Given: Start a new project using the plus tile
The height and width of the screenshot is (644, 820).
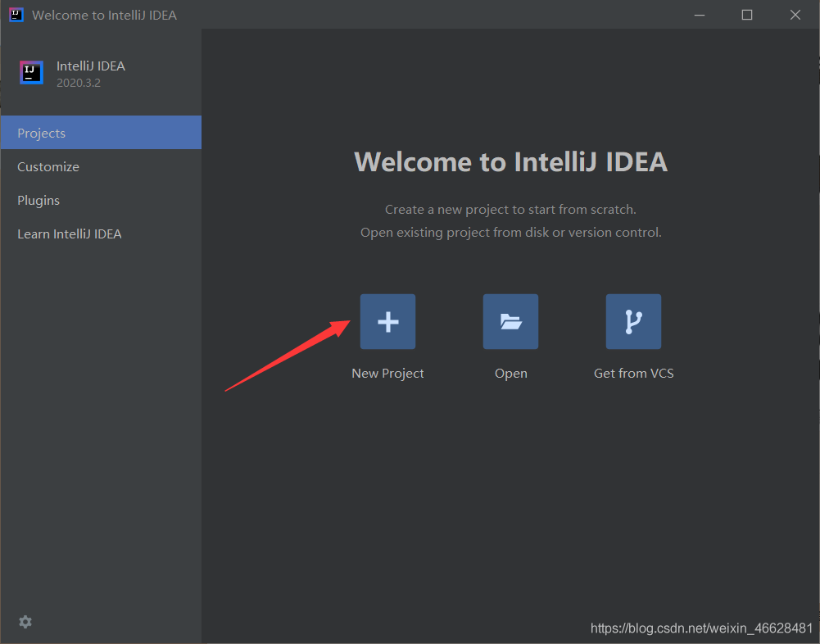Looking at the screenshot, I should (x=387, y=321).
